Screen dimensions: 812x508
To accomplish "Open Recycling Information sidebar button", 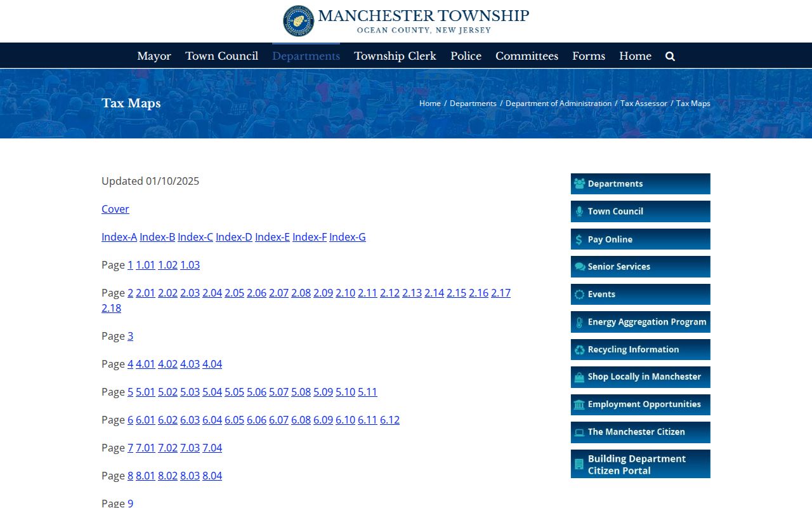I will pos(641,349).
